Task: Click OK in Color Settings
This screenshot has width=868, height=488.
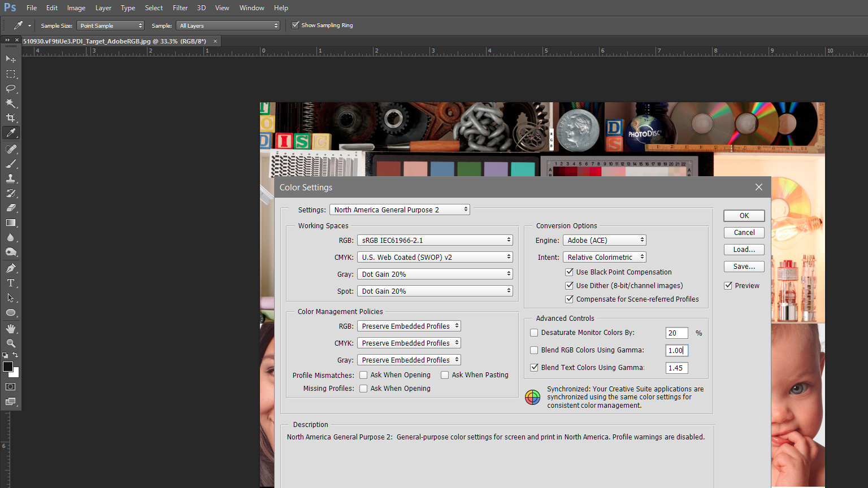Action: [744, 216]
